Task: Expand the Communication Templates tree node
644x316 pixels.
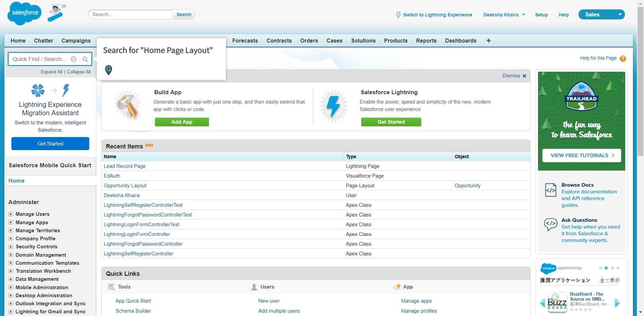Action: click(11, 263)
